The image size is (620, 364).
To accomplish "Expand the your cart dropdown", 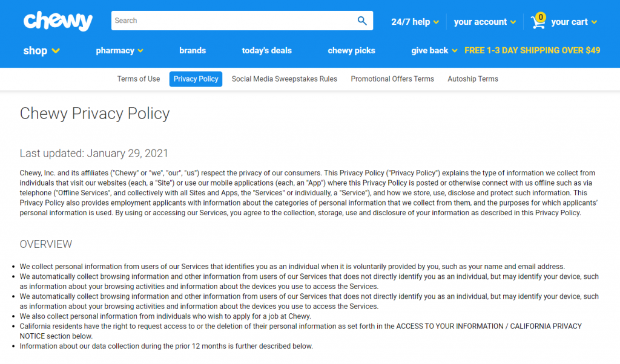I will (573, 22).
